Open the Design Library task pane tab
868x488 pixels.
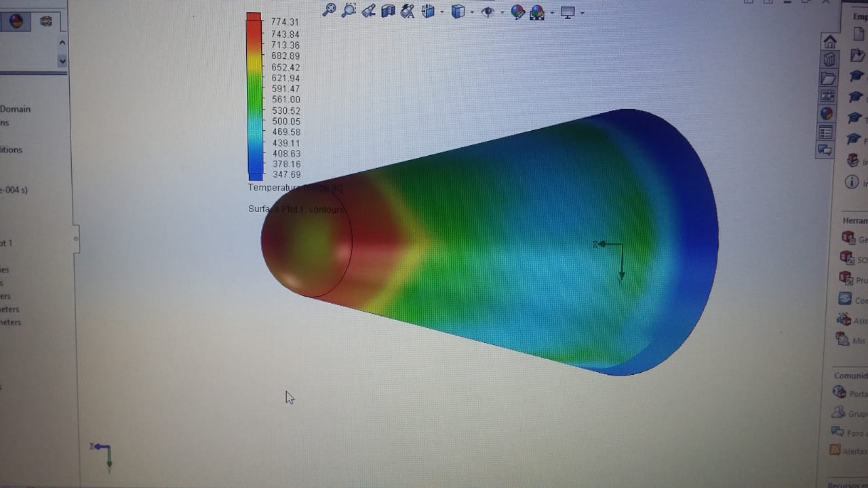[829, 60]
